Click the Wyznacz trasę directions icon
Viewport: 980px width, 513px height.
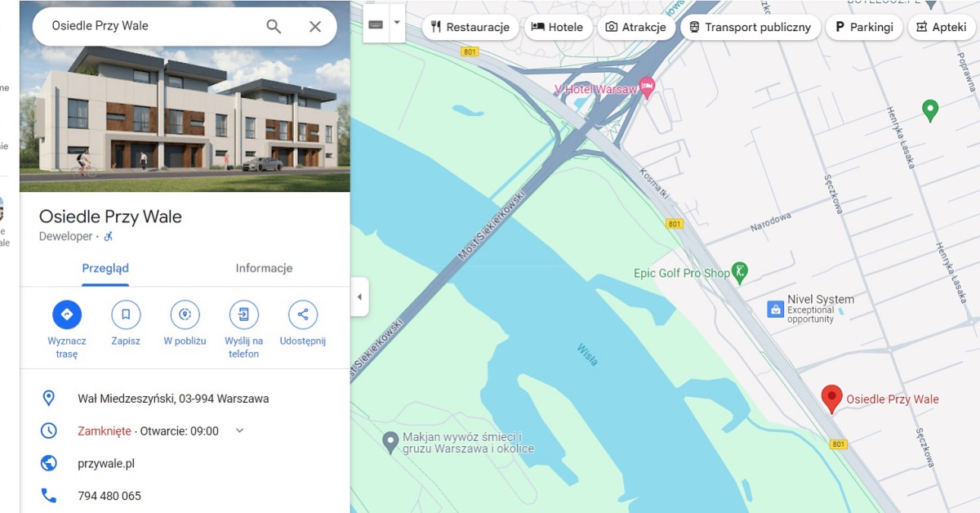[67, 314]
